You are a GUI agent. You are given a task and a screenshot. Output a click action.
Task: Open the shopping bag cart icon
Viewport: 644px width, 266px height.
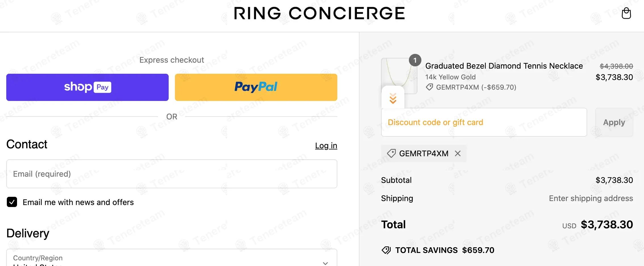click(x=626, y=13)
